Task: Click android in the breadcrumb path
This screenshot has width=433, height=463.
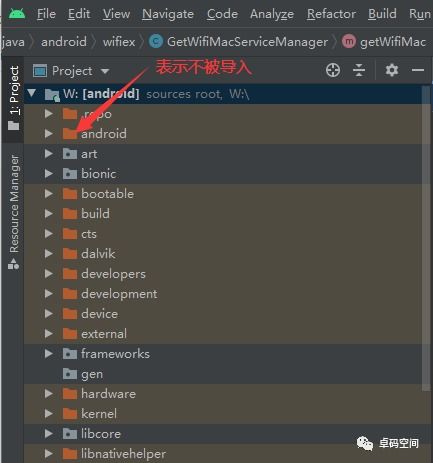Action: (64, 42)
